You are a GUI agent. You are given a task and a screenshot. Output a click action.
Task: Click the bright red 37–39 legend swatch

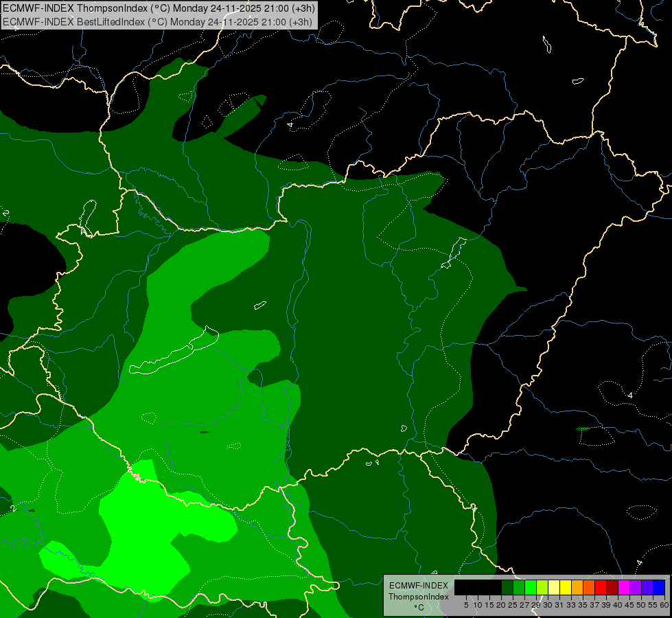[601, 587]
